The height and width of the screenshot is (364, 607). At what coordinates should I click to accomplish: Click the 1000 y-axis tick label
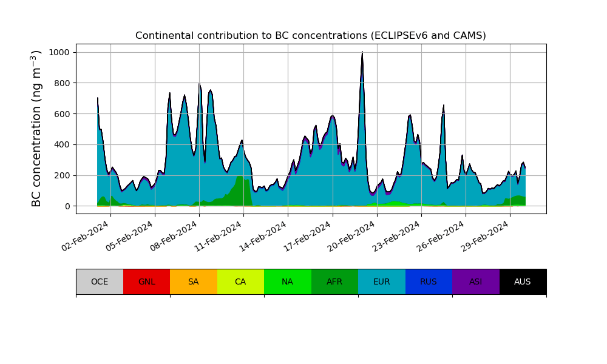point(59,52)
